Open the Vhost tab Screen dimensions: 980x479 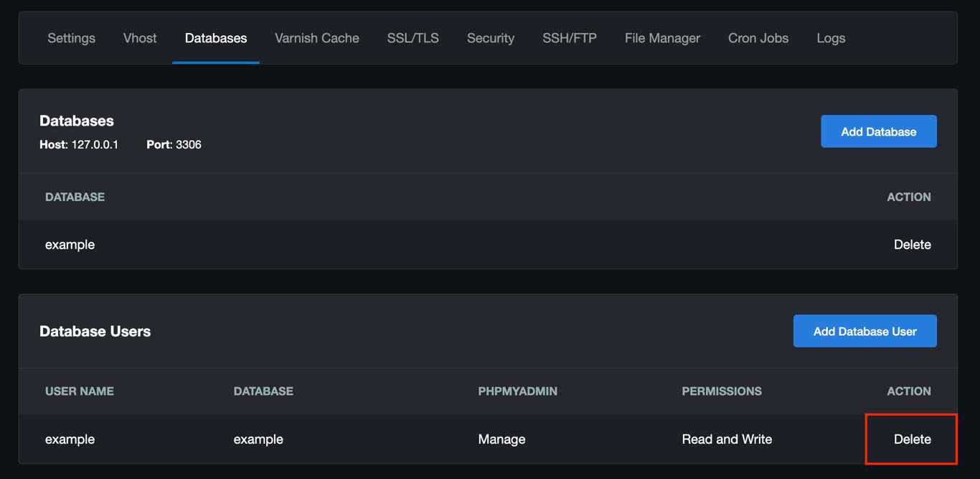pyautogui.click(x=139, y=38)
